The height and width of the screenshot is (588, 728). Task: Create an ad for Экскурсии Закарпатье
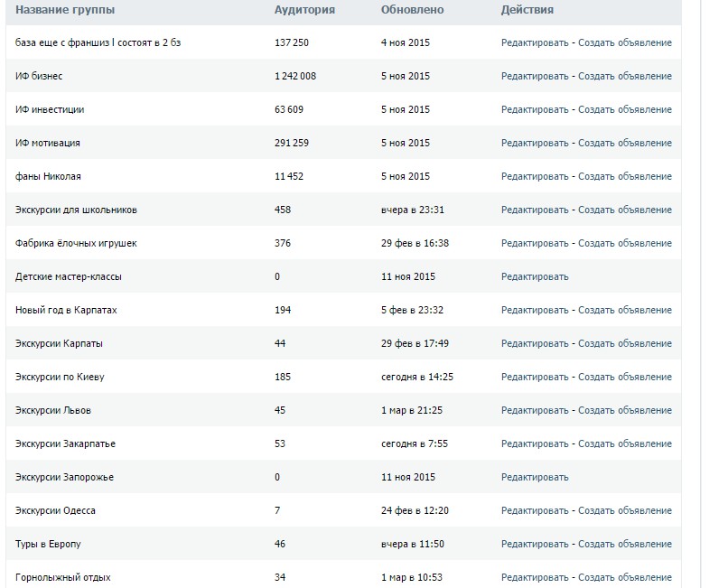(625, 443)
